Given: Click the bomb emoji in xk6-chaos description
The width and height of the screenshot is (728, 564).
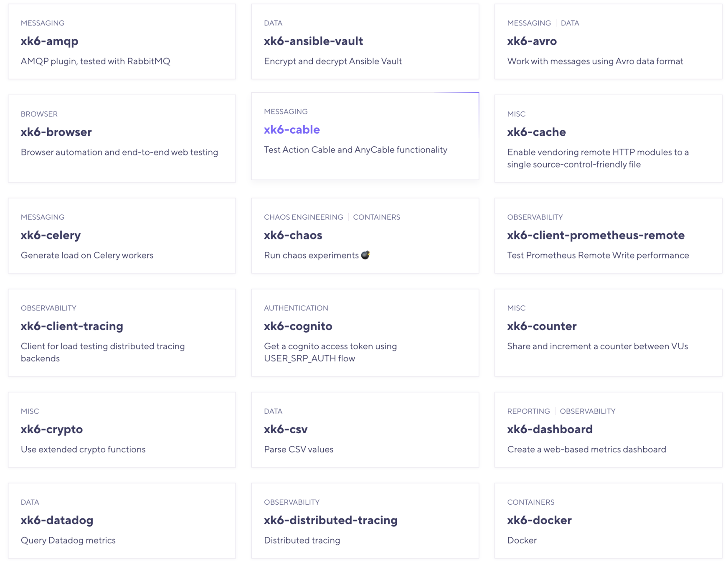Looking at the screenshot, I should [365, 255].
